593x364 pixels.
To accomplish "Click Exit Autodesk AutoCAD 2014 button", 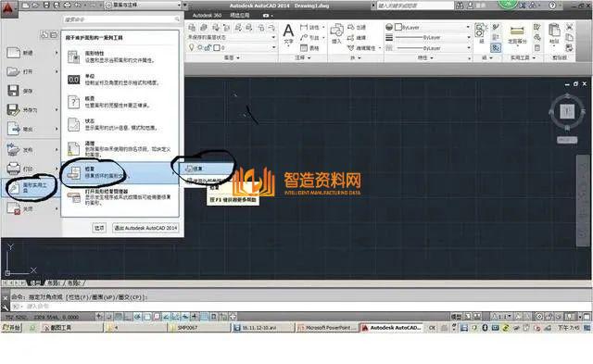I will [145, 228].
